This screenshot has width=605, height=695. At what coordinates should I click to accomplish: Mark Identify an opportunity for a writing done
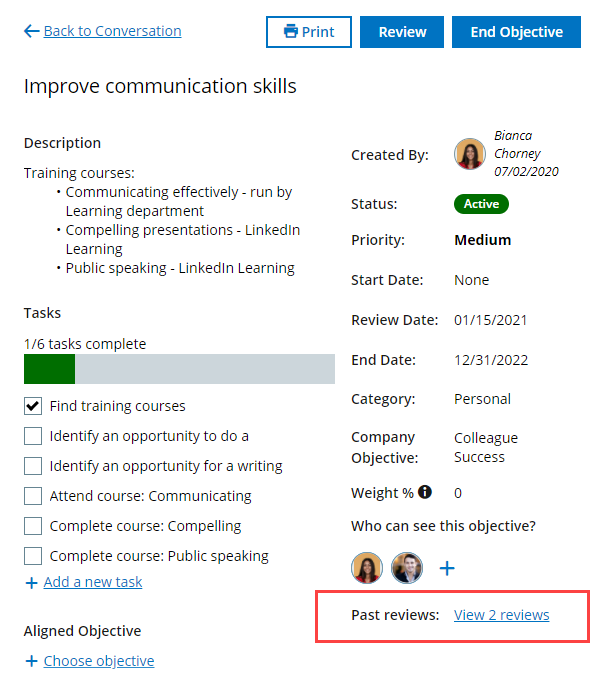pos(33,466)
